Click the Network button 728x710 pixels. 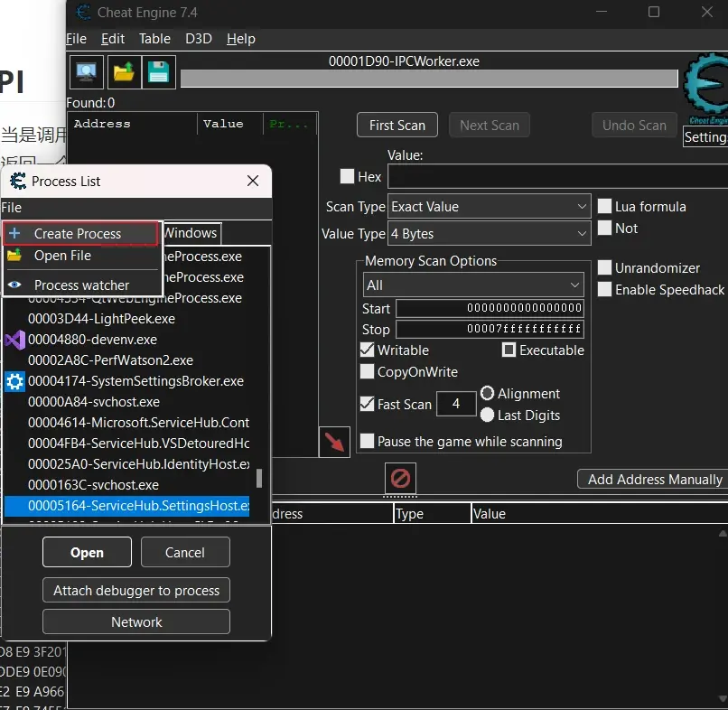coord(136,621)
